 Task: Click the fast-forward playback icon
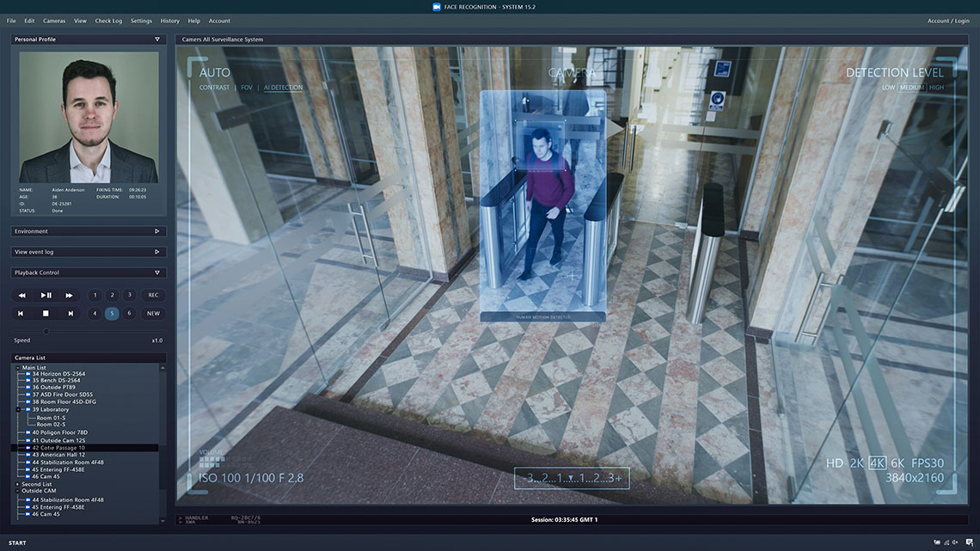70,295
